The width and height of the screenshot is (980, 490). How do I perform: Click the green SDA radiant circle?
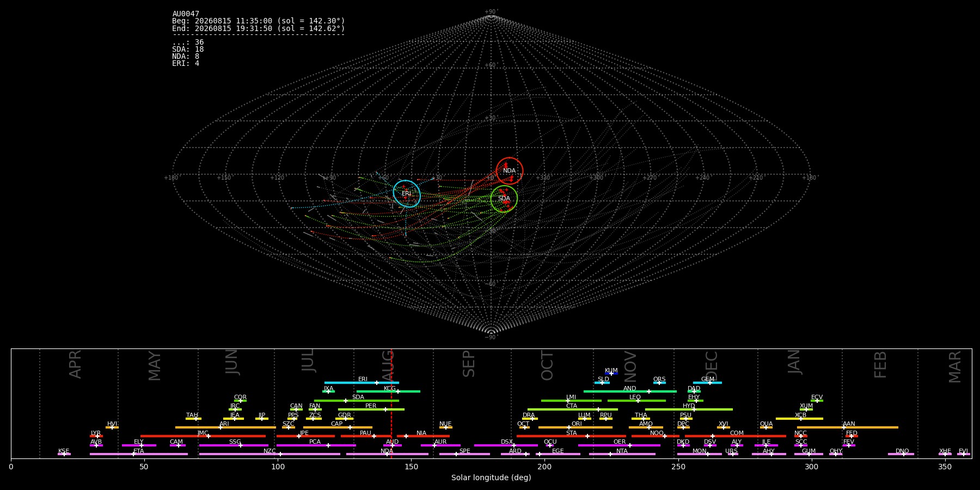[x=504, y=199]
